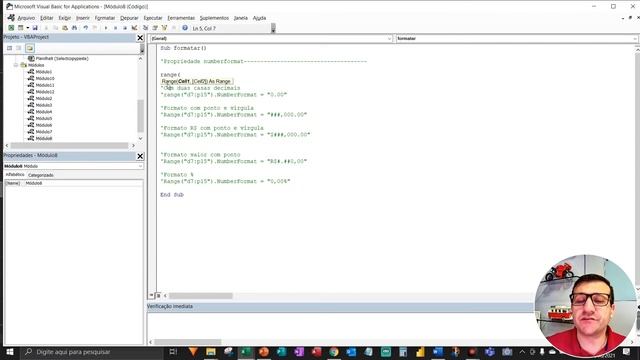640x360 pixels.
Task: Select Módulo1 in the project tree
Action: coord(44,72)
